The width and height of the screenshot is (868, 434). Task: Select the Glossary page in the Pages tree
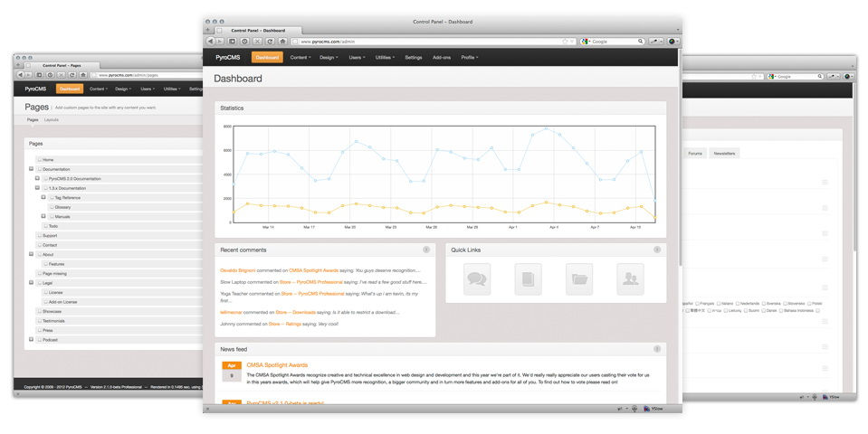[x=62, y=207]
